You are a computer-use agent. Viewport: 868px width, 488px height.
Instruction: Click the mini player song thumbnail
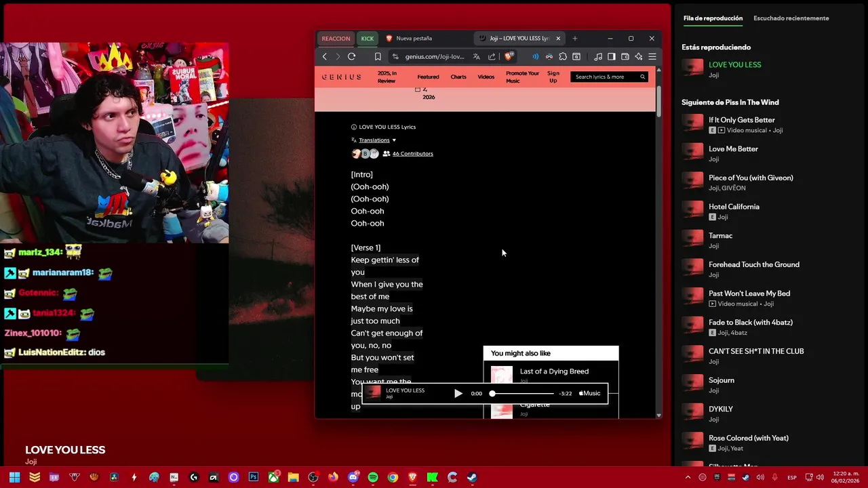tap(374, 393)
